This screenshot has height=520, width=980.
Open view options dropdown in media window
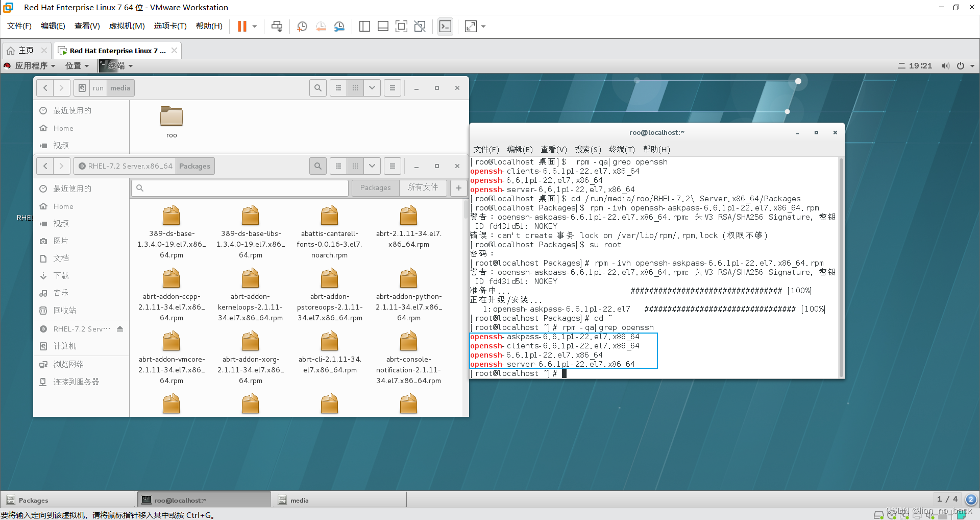click(372, 88)
